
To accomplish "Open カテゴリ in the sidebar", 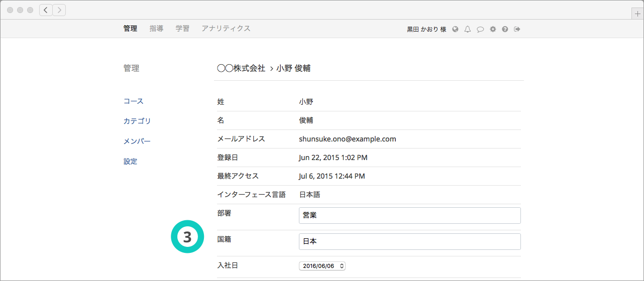I will (x=137, y=121).
